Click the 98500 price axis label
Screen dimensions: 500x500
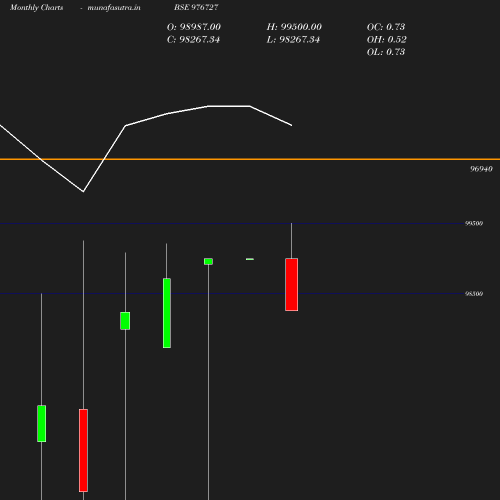click(474, 294)
